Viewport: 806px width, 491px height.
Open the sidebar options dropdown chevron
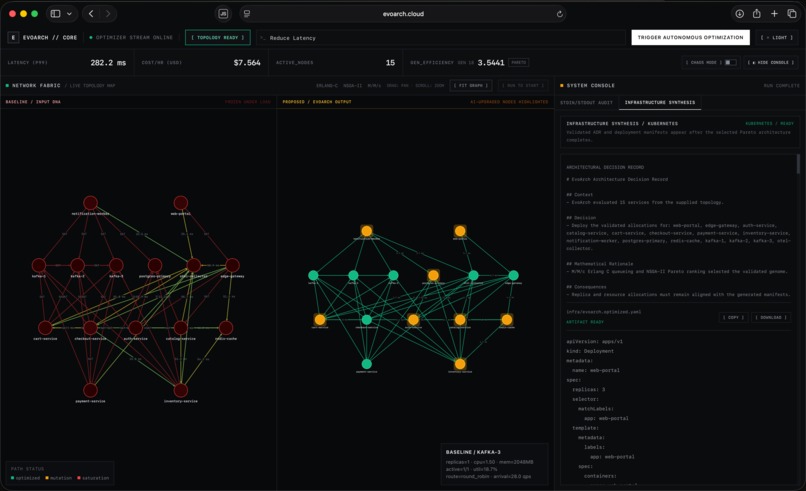pos(69,14)
